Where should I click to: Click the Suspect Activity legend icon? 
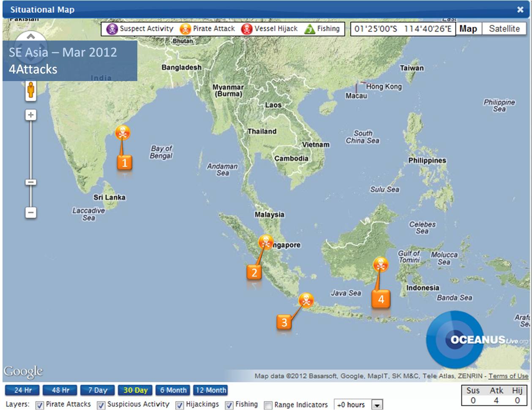112,29
